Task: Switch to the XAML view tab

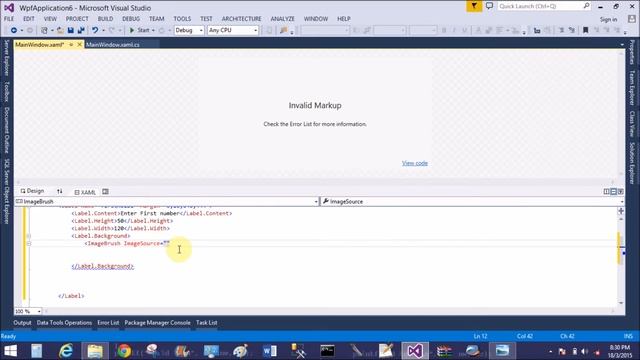Action: 85,192
